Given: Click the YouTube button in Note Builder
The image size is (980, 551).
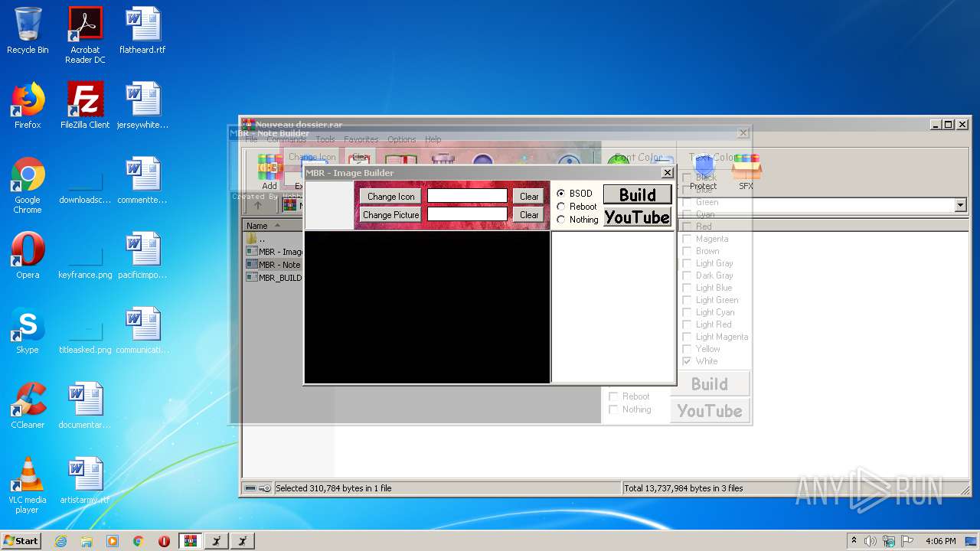Looking at the screenshot, I should 710,411.
